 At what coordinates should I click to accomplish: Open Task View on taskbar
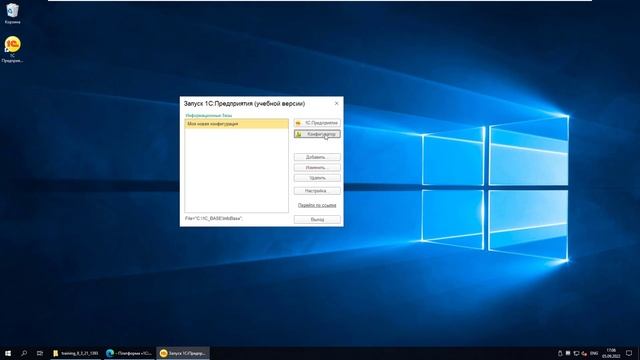pos(40,353)
